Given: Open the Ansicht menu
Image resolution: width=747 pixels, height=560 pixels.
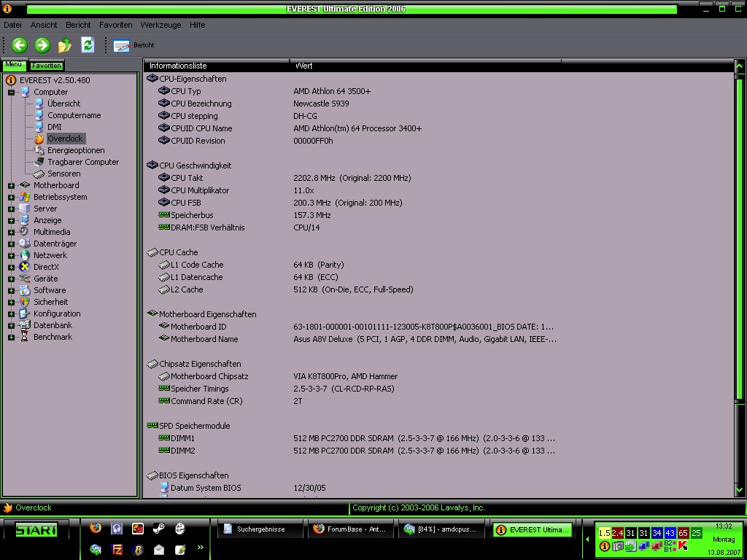Looking at the screenshot, I should (x=44, y=25).
